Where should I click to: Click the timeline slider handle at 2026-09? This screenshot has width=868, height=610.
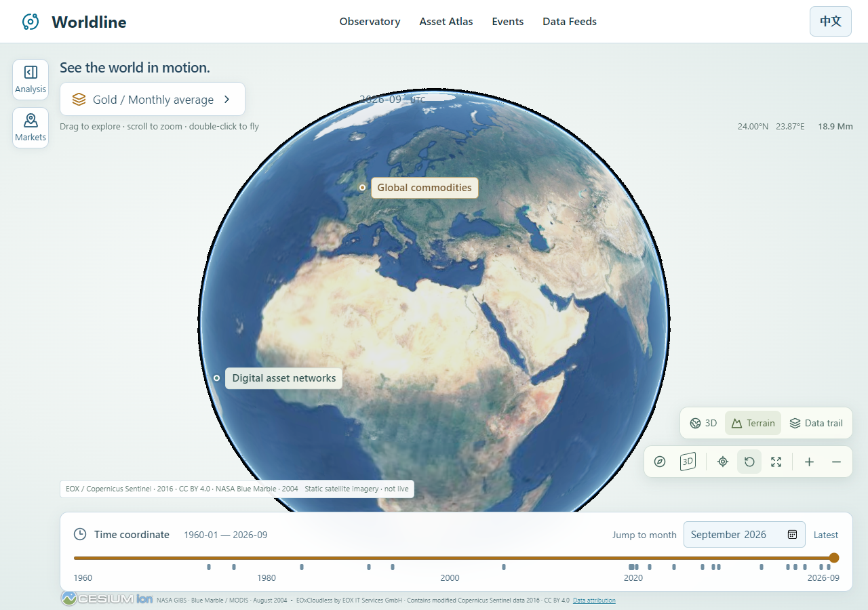coord(834,558)
